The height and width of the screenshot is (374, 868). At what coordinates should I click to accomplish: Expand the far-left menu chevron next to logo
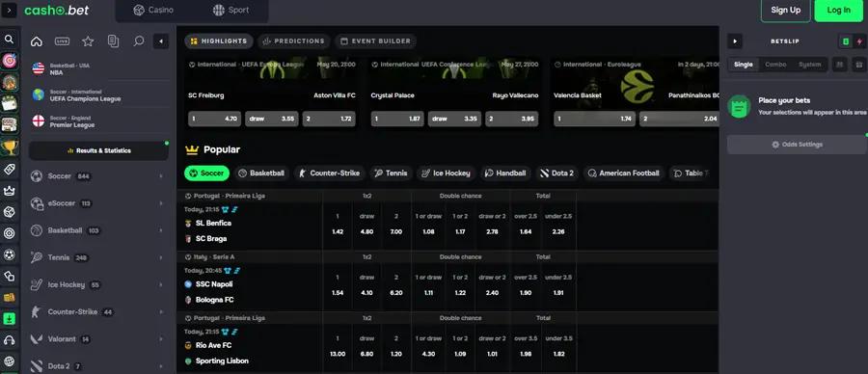pos(9,10)
